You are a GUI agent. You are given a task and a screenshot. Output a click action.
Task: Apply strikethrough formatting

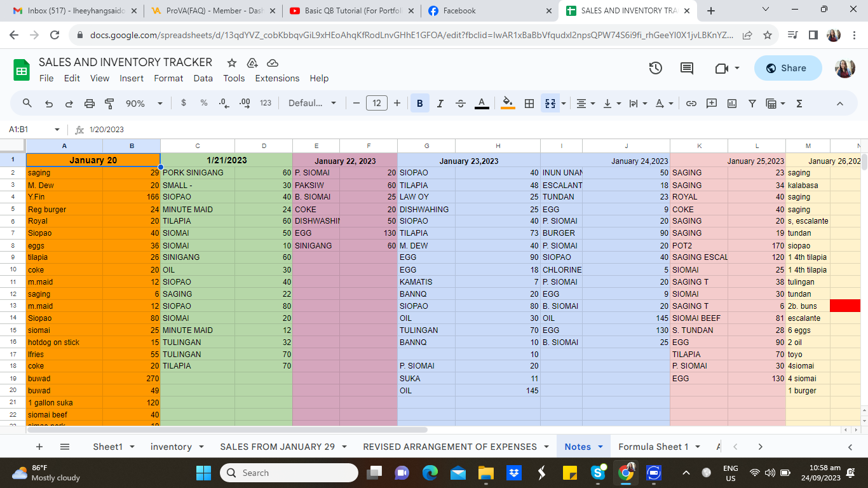[461, 103]
